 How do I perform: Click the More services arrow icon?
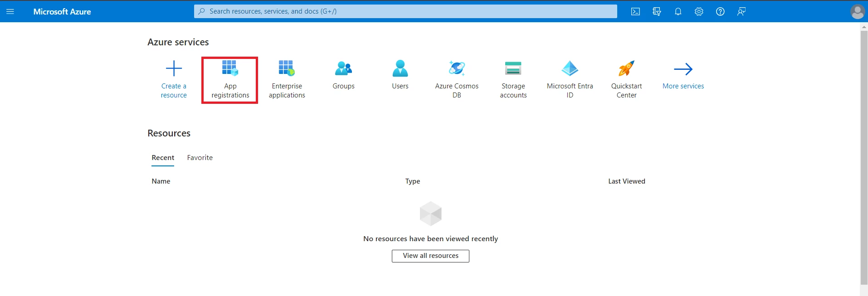[x=683, y=69]
